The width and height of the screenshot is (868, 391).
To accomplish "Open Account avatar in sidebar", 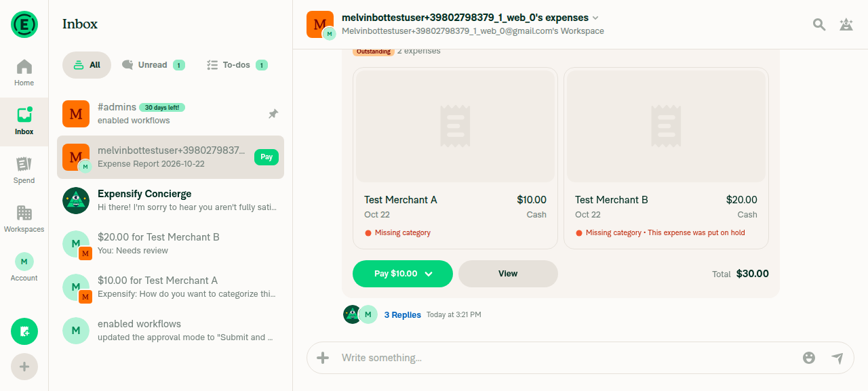I will [24, 262].
